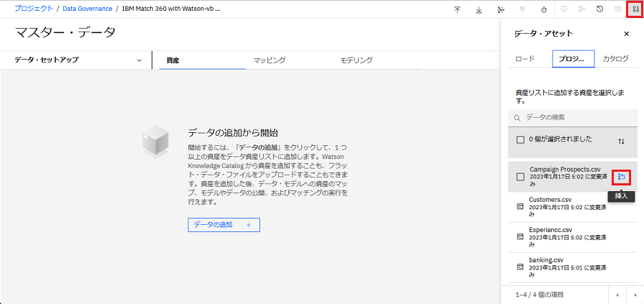This screenshot has height=304, width=644.
Task: Open the network graph icon in toolbar
Action: (500, 10)
